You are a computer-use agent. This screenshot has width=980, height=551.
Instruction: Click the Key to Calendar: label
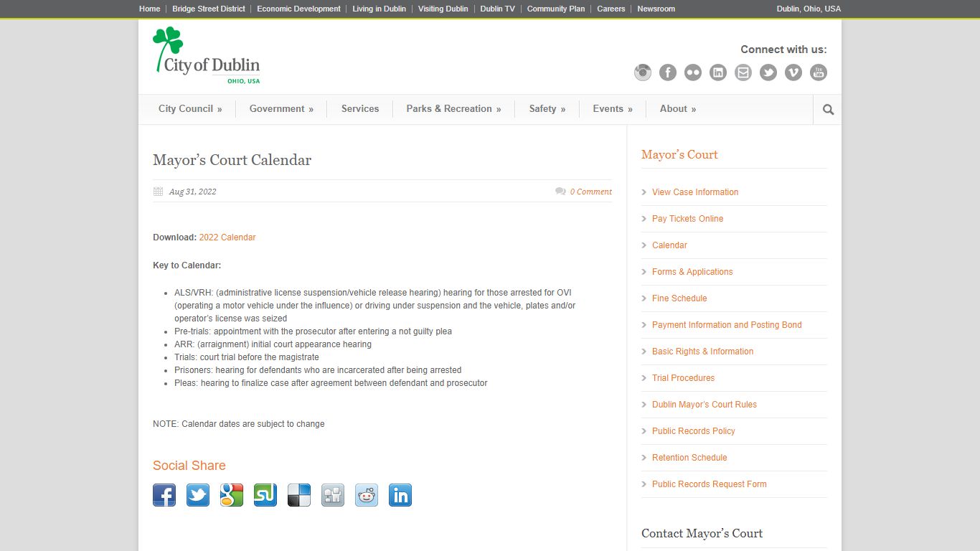[187, 265]
